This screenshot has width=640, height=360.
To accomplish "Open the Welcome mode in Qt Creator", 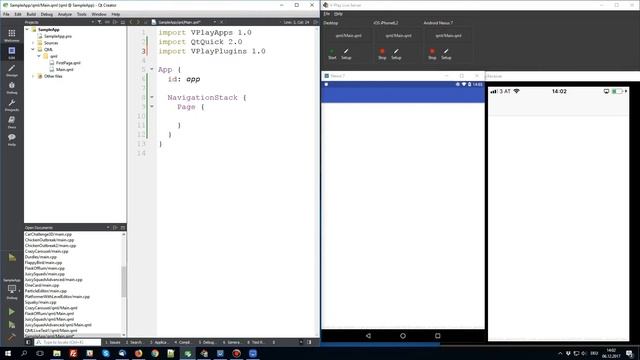I will click(11, 35).
